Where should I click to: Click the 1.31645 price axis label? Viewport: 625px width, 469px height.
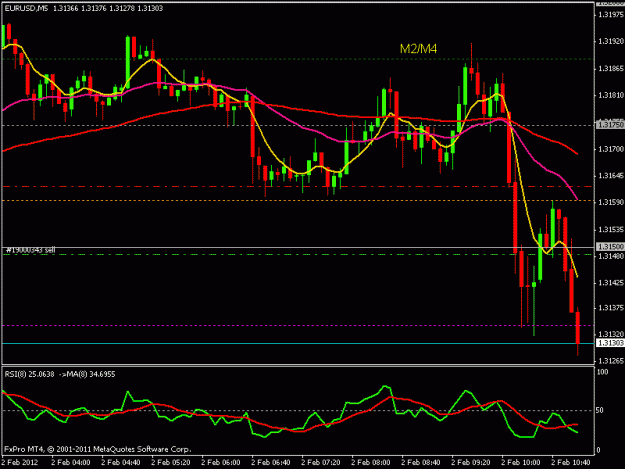(x=611, y=175)
